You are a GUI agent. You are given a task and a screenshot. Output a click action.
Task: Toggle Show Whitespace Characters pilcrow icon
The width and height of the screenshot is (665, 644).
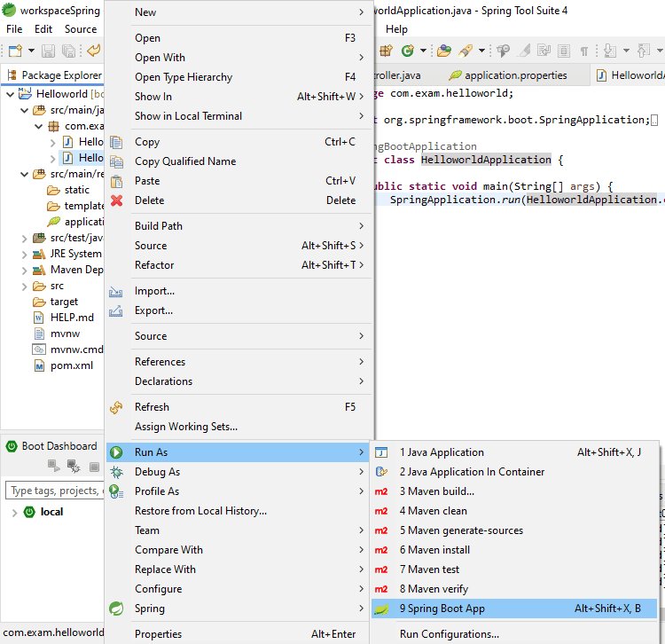(584, 51)
